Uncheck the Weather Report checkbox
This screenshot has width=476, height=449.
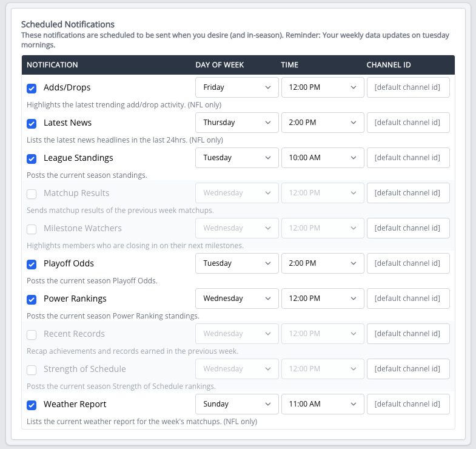[x=32, y=405]
